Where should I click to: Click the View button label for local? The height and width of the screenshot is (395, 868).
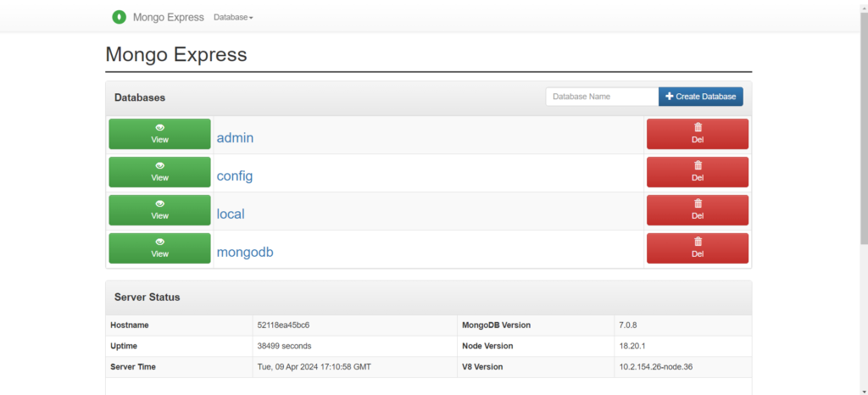point(159,216)
